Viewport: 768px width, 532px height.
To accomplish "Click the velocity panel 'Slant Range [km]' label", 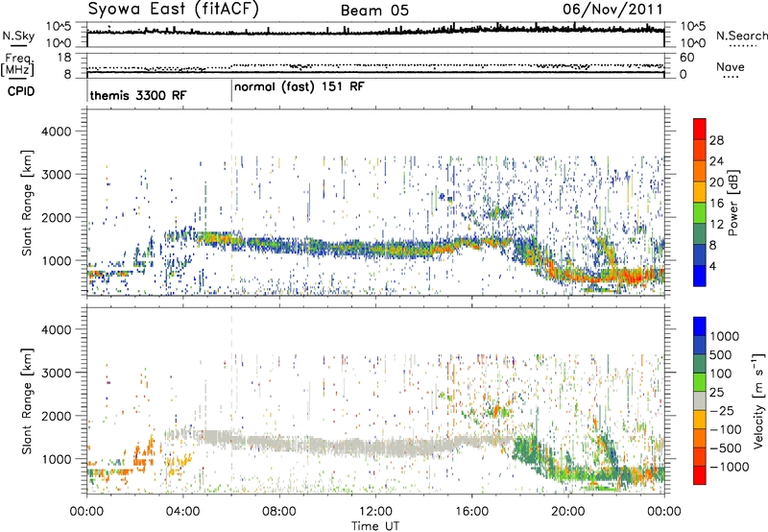I will coord(27,401).
